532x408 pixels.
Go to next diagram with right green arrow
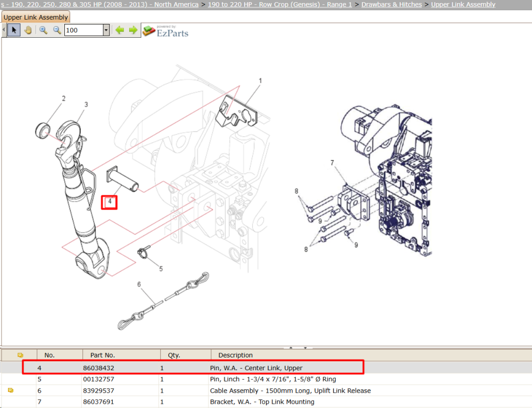pyautogui.click(x=134, y=30)
